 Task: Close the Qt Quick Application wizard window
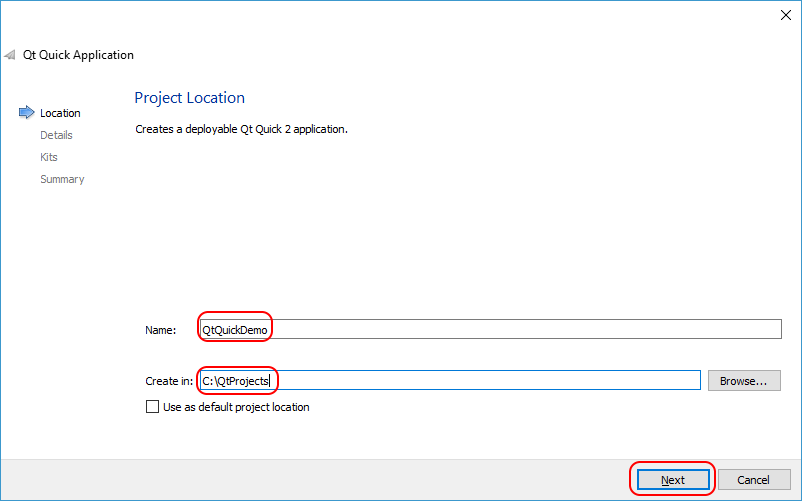(785, 15)
